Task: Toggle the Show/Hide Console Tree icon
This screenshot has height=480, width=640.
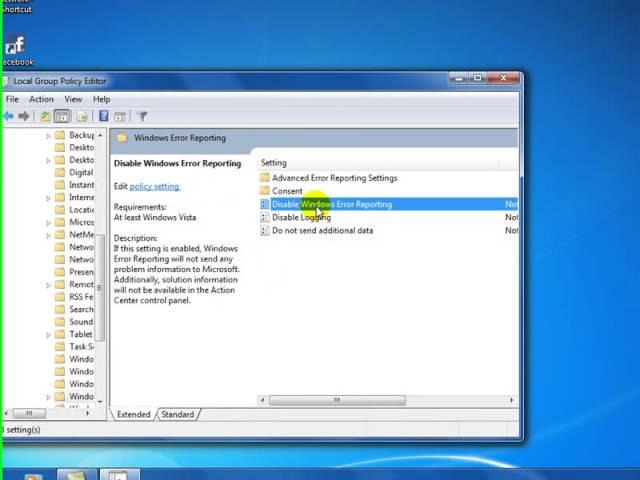Action: pyautogui.click(x=62, y=117)
